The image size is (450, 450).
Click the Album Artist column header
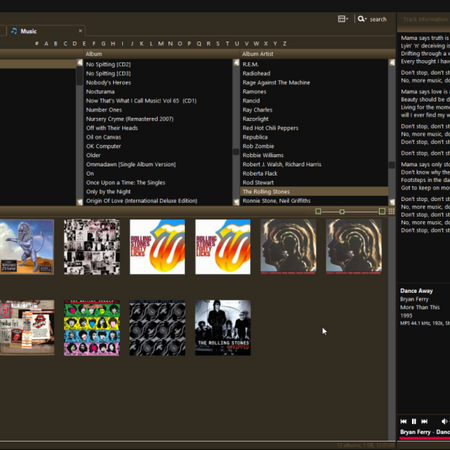coord(318,54)
